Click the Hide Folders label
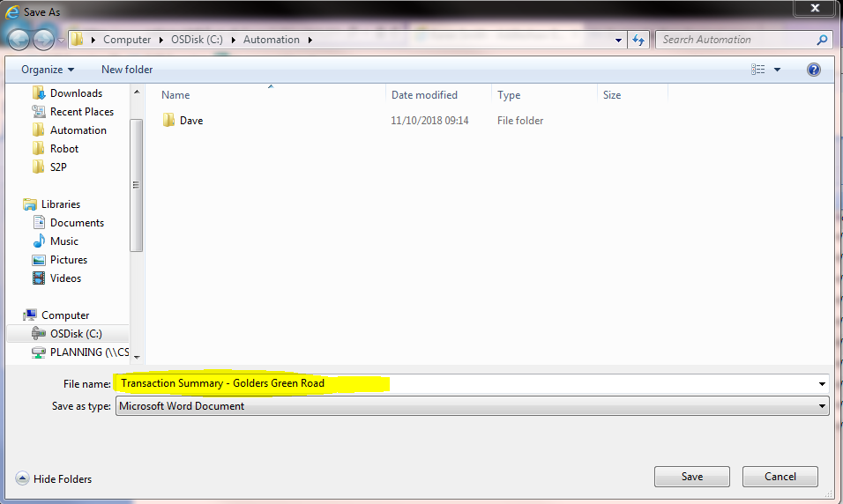This screenshot has height=504, width=843. 63,478
